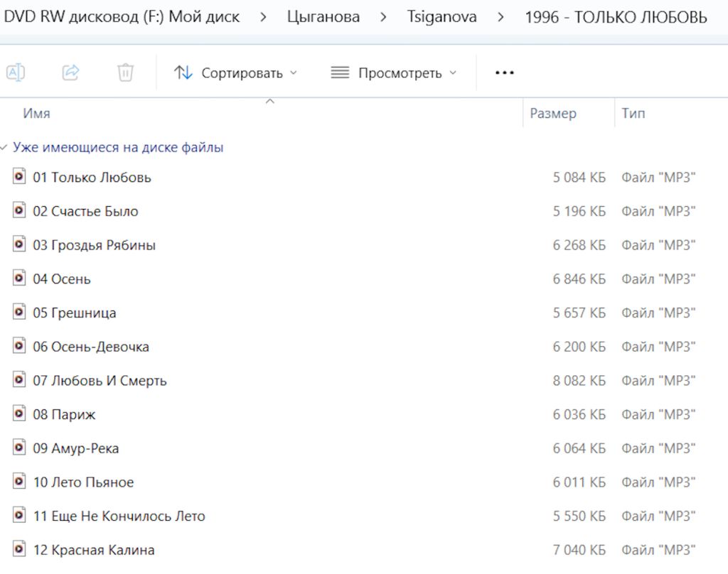Click MP3 file icon for 10 Лето Пьяное
The image size is (728, 574).
[x=18, y=482]
